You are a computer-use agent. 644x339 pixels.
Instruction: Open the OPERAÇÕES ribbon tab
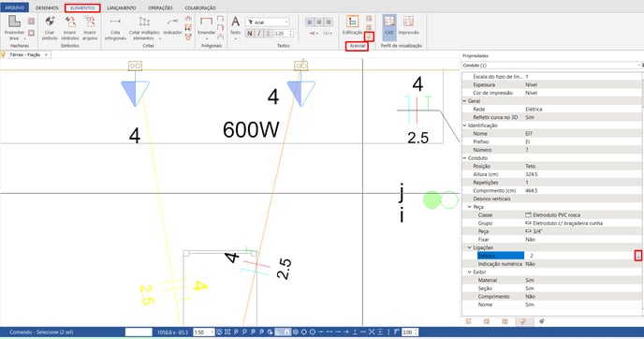click(x=161, y=7)
